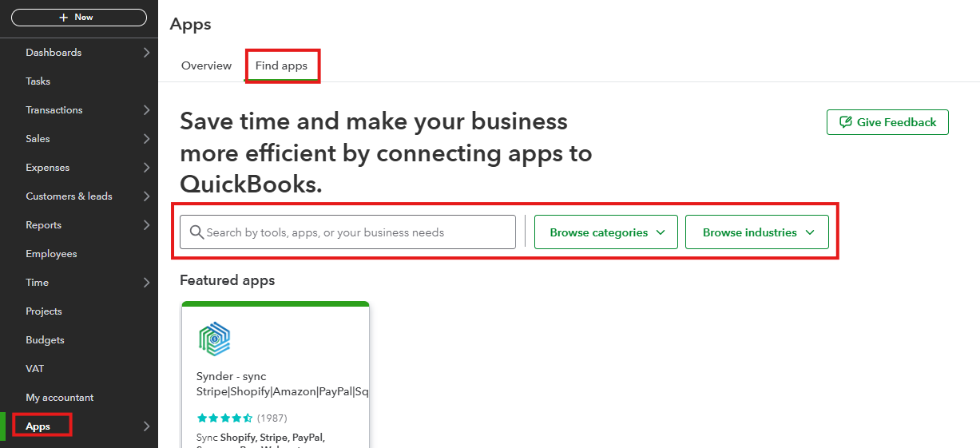Image resolution: width=980 pixels, height=448 pixels.
Task: Switch to the Find apps tab
Action: tap(281, 66)
